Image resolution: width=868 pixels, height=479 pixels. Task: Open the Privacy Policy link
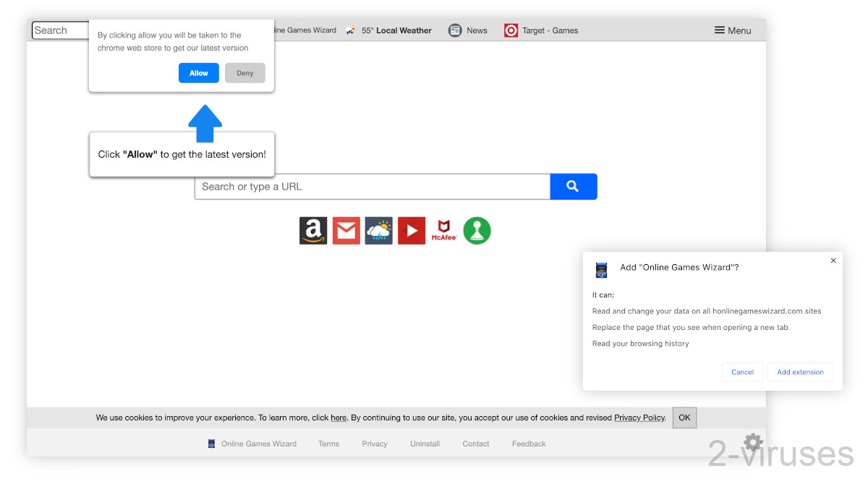point(639,417)
